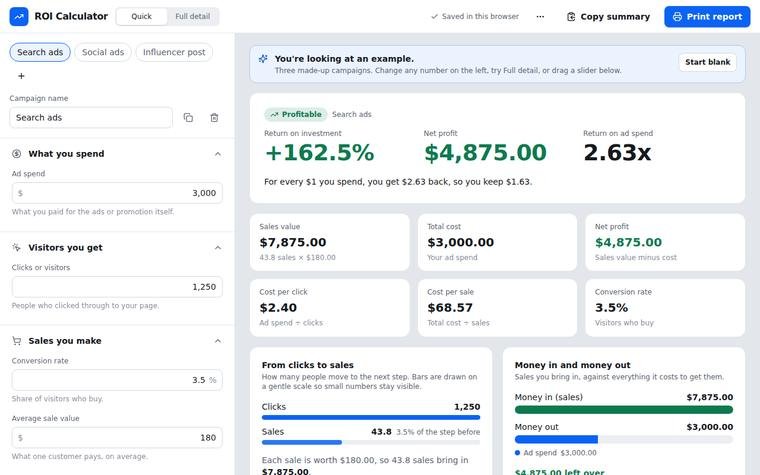Focus the Campaign name input field
Image resolution: width=760 pixels, height=475 pixels.
91,118
